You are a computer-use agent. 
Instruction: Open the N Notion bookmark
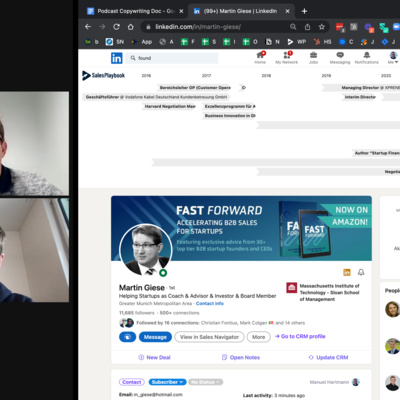(x=272, y=42)
